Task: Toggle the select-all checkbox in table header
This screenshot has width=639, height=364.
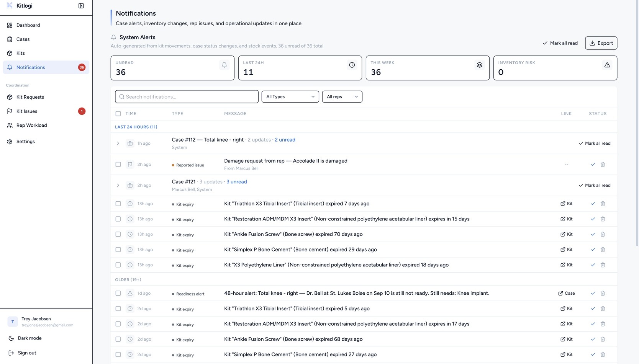Action: pos(118,114)
